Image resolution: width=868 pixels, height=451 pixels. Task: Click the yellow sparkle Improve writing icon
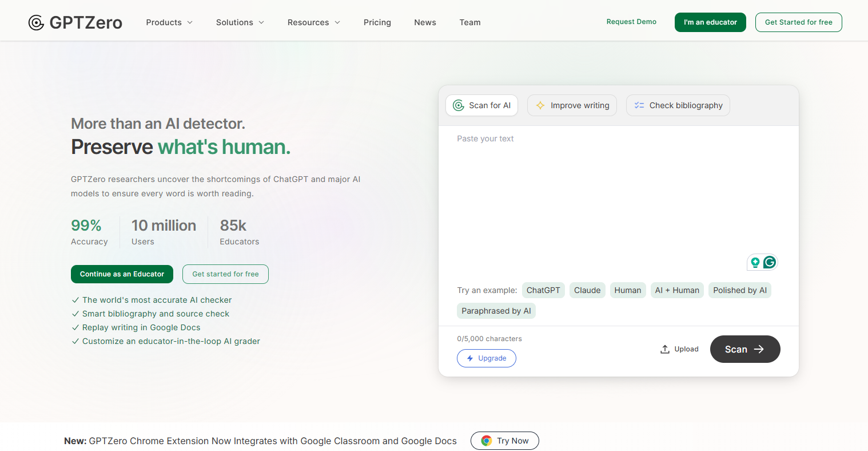[x=540, y=105]
